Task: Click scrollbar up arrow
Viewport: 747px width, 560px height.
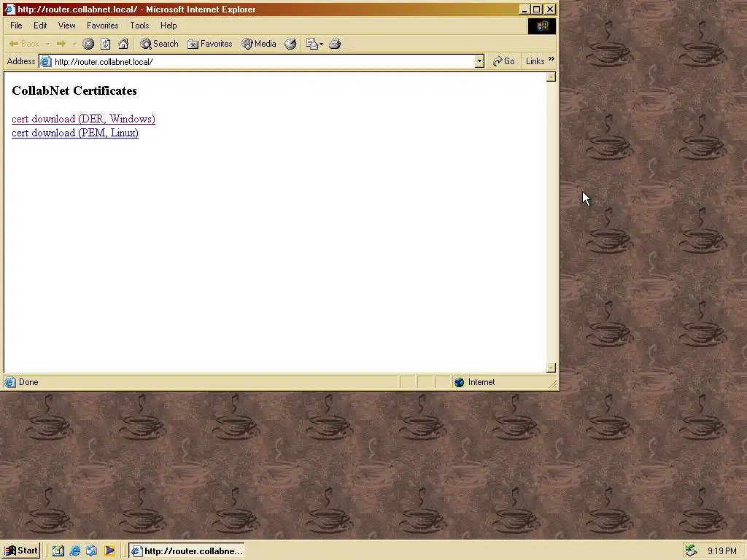Action: [x=551, y=77]
